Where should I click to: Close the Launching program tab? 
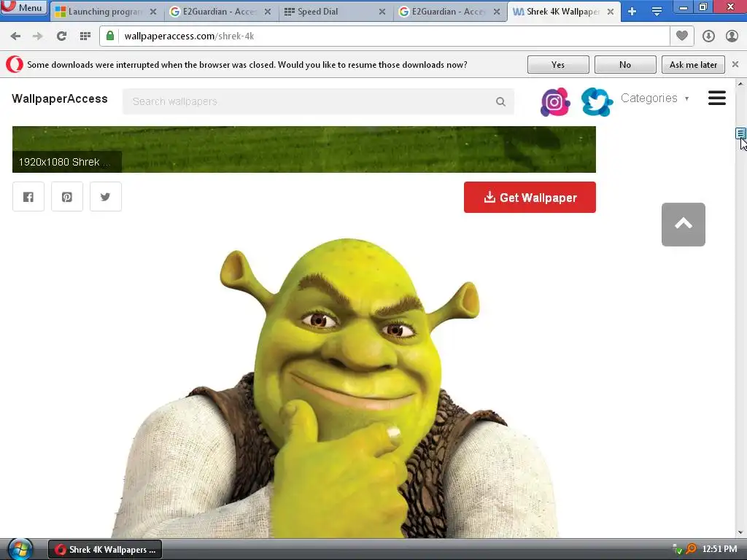(153, 12)
